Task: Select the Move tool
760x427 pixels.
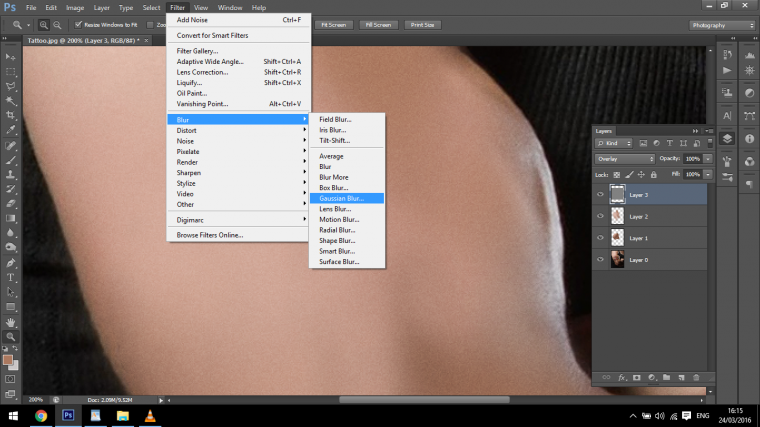Action: pyautogui.click(x=10, y=57)
